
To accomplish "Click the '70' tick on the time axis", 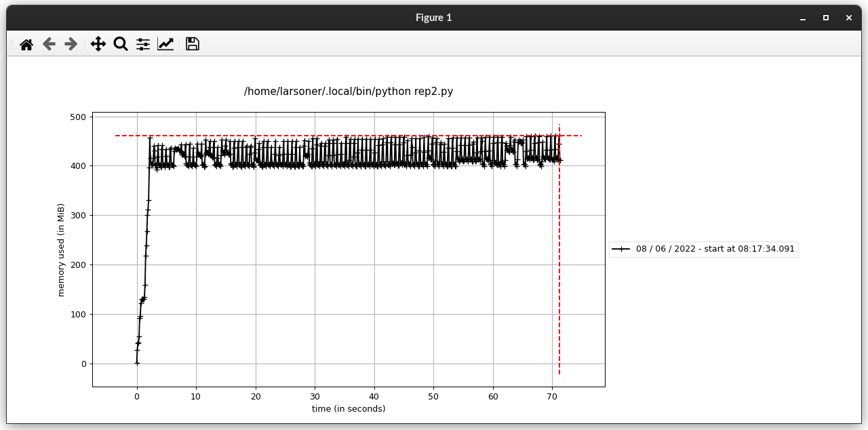I will pyautogui.click(x=552, y=396).
